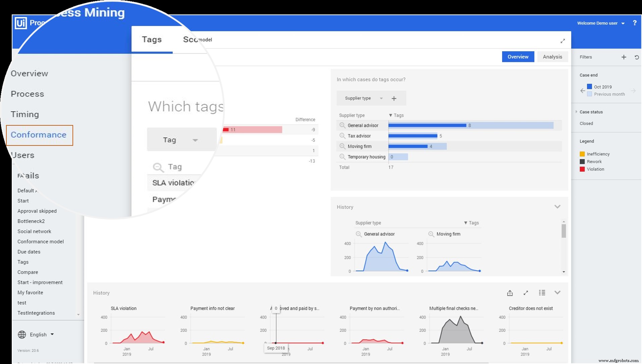The image size is (642, 364).
Task: Open fullscreen view of the bottom History panel
Action: [526, 293]
